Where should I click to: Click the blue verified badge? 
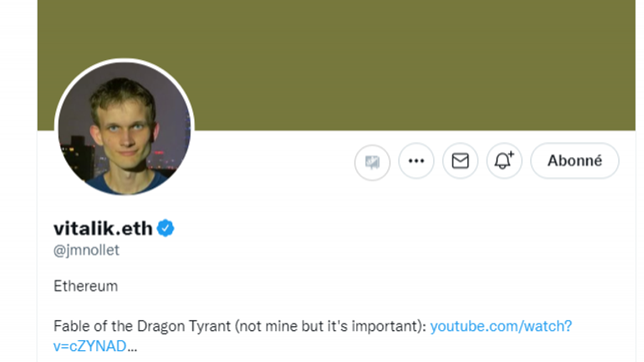pyautogui.click(x=166, y=228)
